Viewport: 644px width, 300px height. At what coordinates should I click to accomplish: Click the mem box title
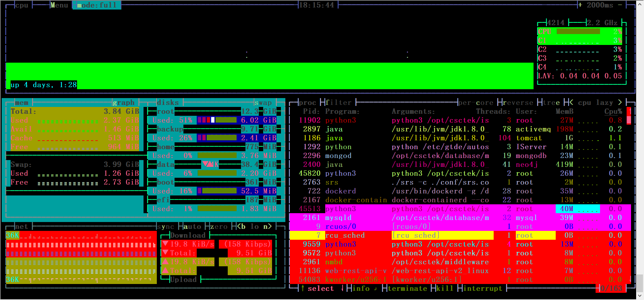(21, 102)
